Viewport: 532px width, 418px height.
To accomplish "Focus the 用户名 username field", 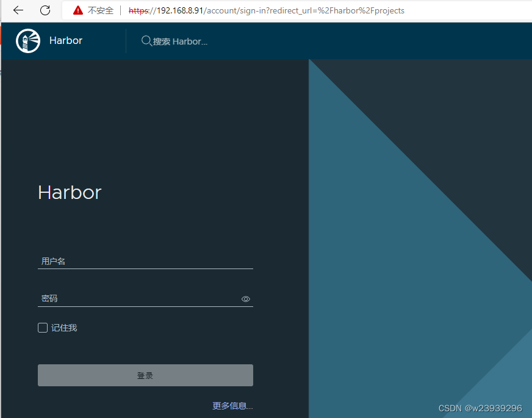I will coord(145,261).
